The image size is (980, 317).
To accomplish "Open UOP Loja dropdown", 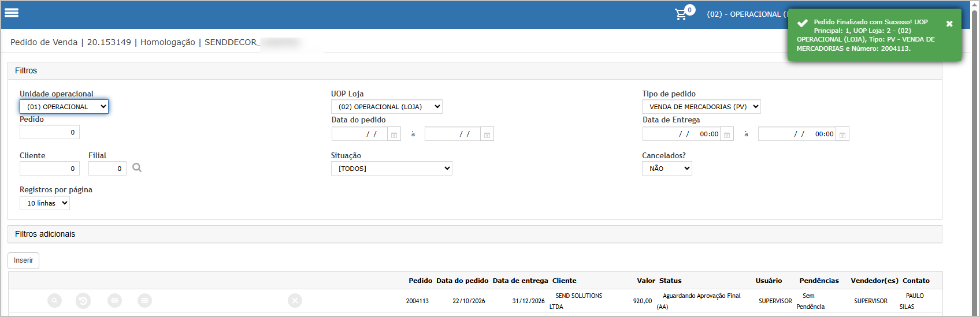I will [387, 106].
